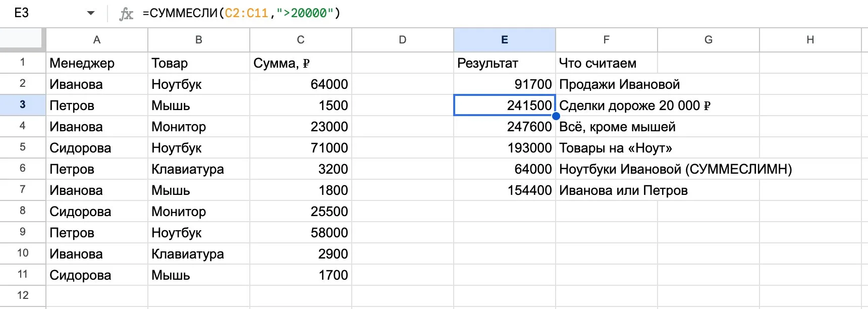This screenshot has width=868, height=309.
Task: Select column G header
Action: (x=709, y=40)
